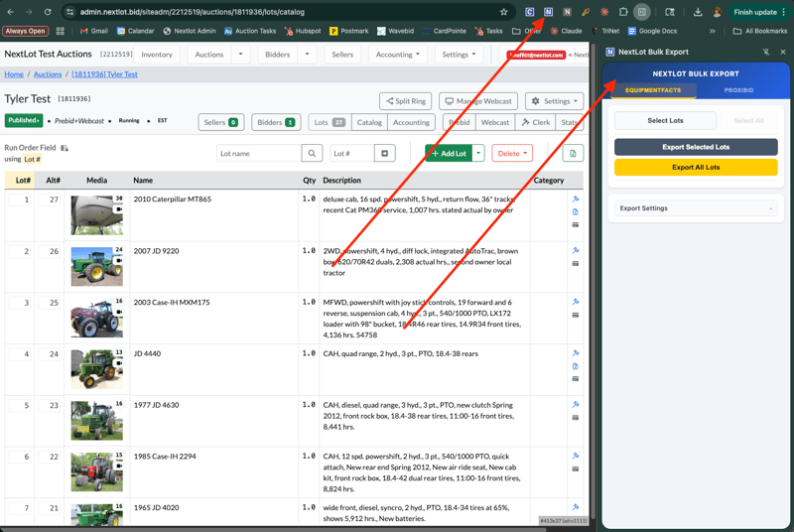
Task: Click the gavel icon for 2010 Caterpillar MT865
Action: click(x=576, y=199)
